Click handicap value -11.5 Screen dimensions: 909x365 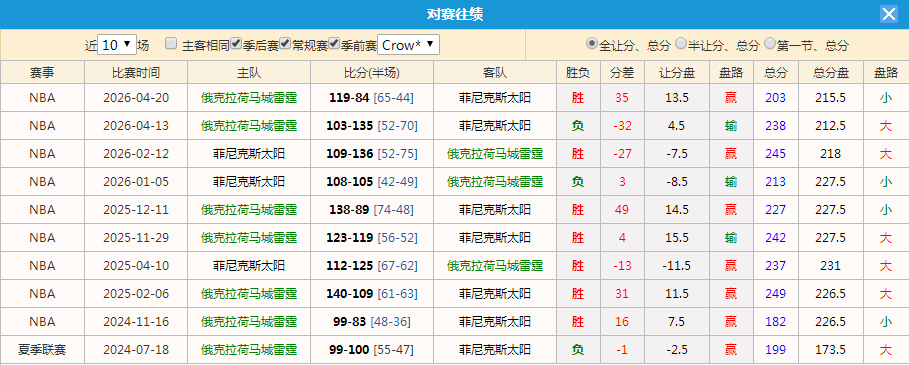click(677, 265)
